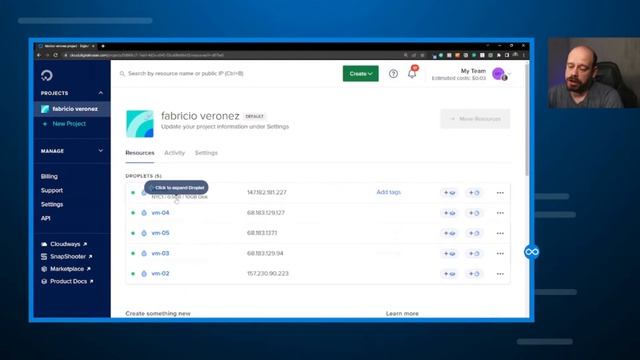Open the vm-02 droplet
Viewport: 640px width, 360px height.
click(160, 273)
